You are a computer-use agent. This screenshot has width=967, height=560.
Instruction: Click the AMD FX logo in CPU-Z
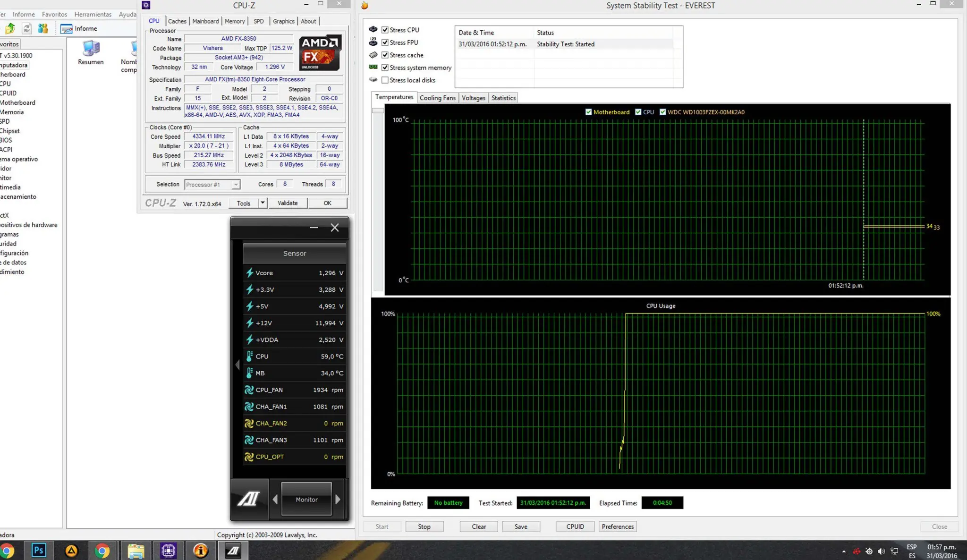[320, 52]
